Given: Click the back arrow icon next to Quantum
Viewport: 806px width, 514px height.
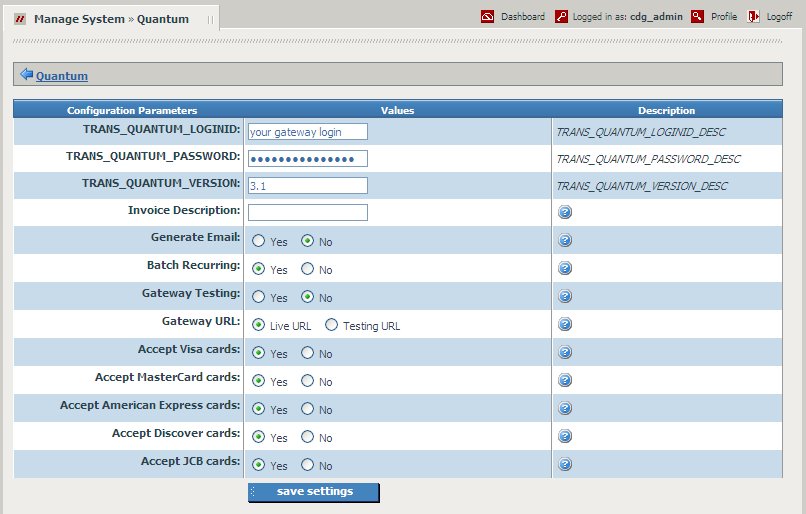Looking at the screenshot, I should tap(26, 75).
